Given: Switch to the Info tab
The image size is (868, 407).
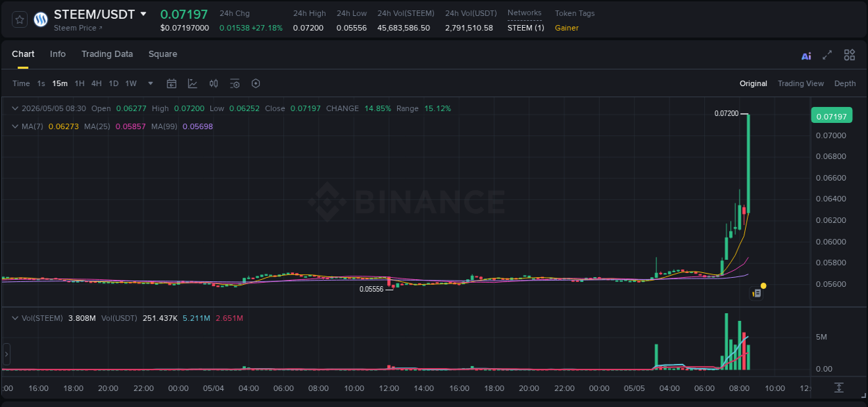Looking at the screenshot, I should click(x=58, y=54).
